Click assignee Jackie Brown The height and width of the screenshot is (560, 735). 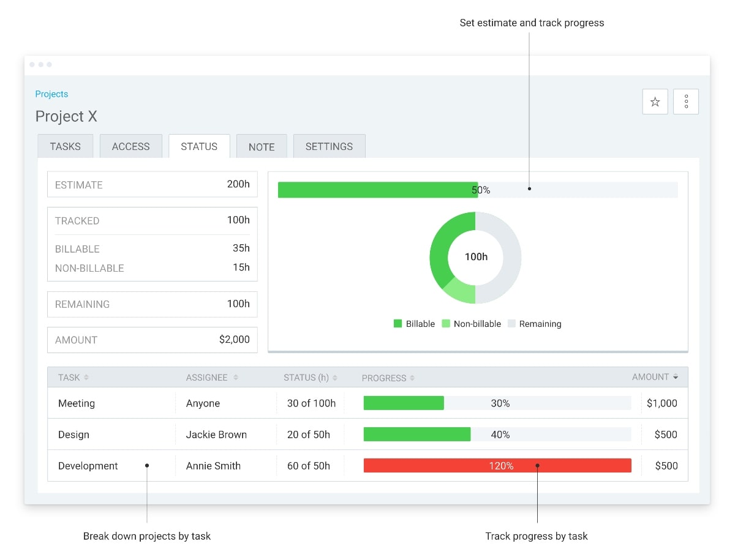216,435
